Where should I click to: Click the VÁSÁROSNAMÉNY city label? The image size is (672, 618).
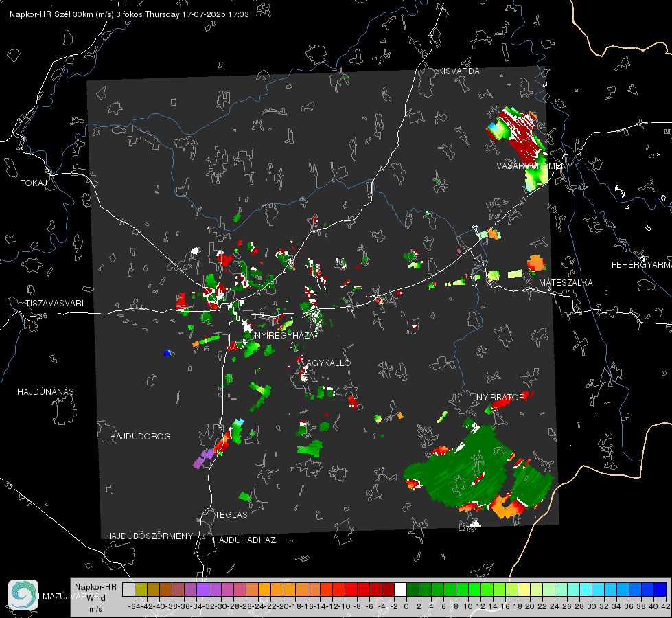tap(535, 166)
